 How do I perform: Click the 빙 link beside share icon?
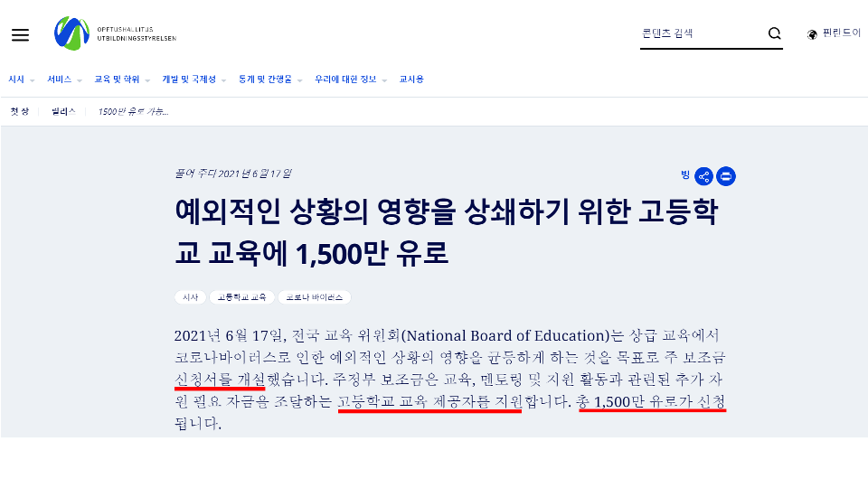click(x=685, y=174)
